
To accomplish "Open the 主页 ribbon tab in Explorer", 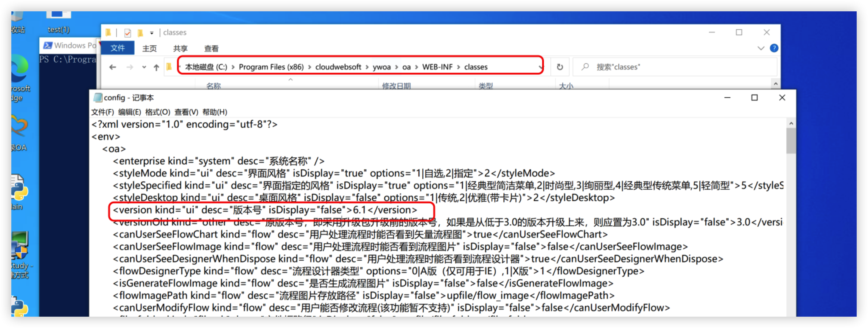I will [x=149, y=49].
